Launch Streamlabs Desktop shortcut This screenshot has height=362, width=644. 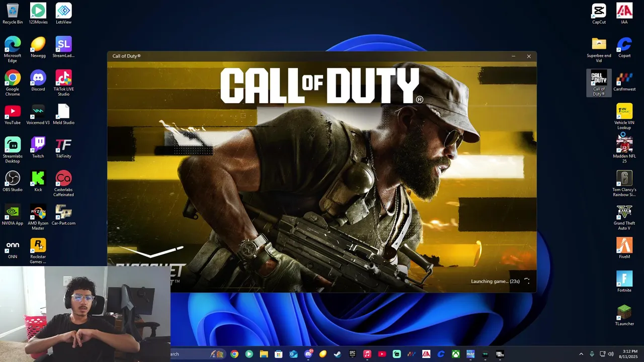point(13,150)
